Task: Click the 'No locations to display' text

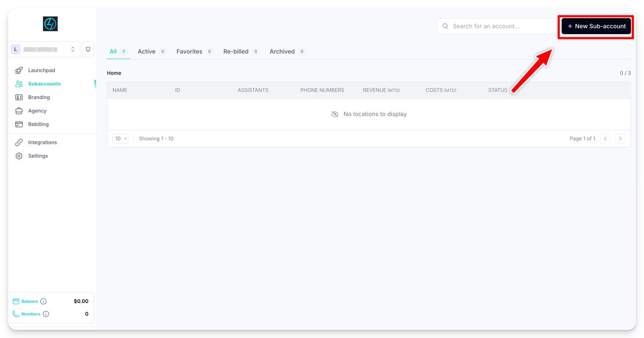Action: point(375,114)
